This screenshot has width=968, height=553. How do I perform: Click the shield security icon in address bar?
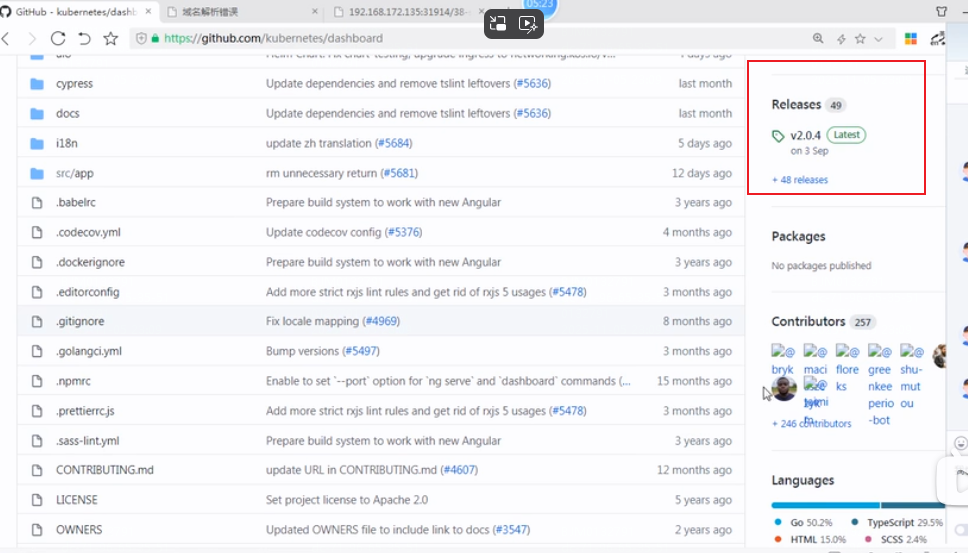pos(141,38)
